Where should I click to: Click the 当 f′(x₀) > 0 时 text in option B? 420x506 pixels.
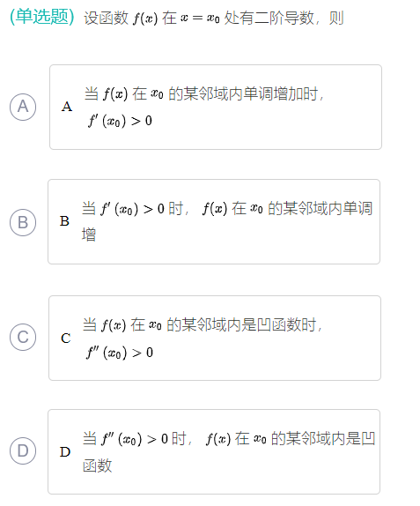point(132,209)
